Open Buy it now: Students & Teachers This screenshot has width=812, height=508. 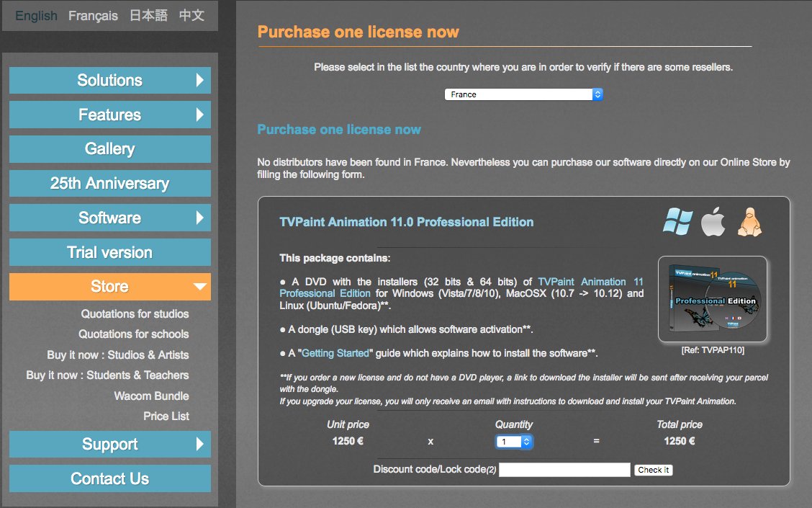[107, 375]
